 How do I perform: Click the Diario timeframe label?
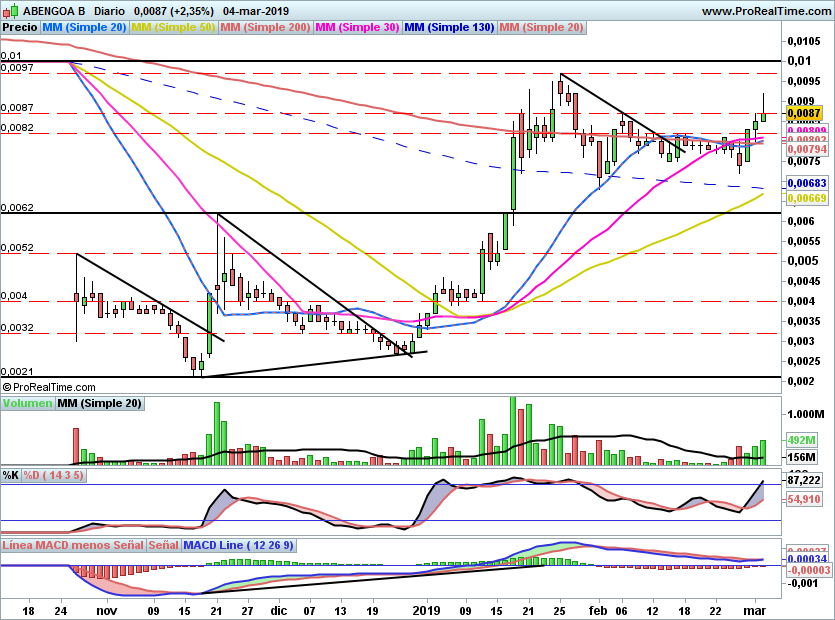[109, 11]
